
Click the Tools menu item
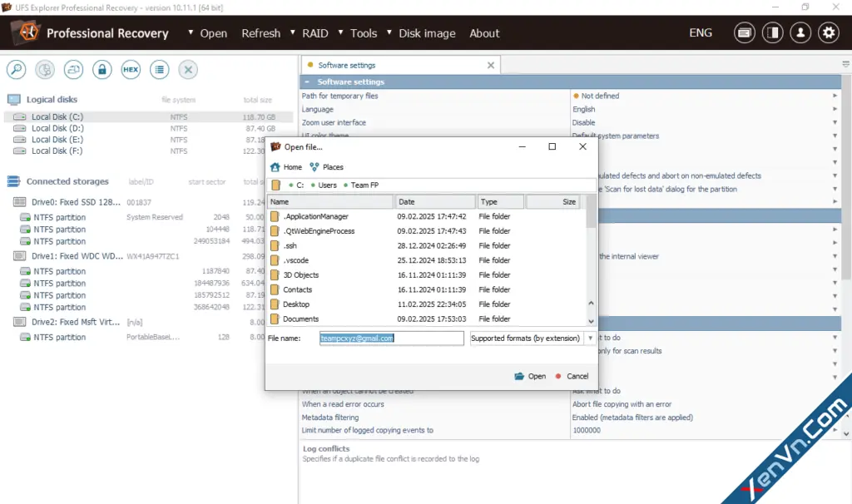[364, 33]
